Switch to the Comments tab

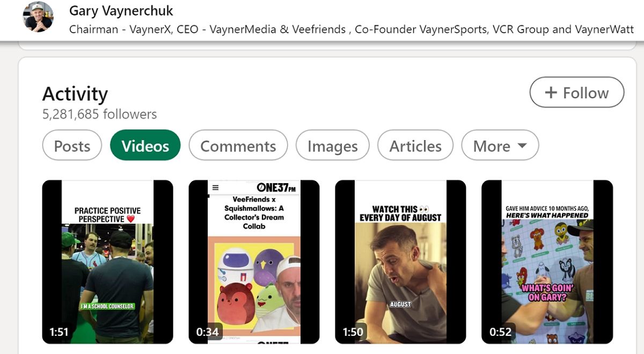coord(238,145)
